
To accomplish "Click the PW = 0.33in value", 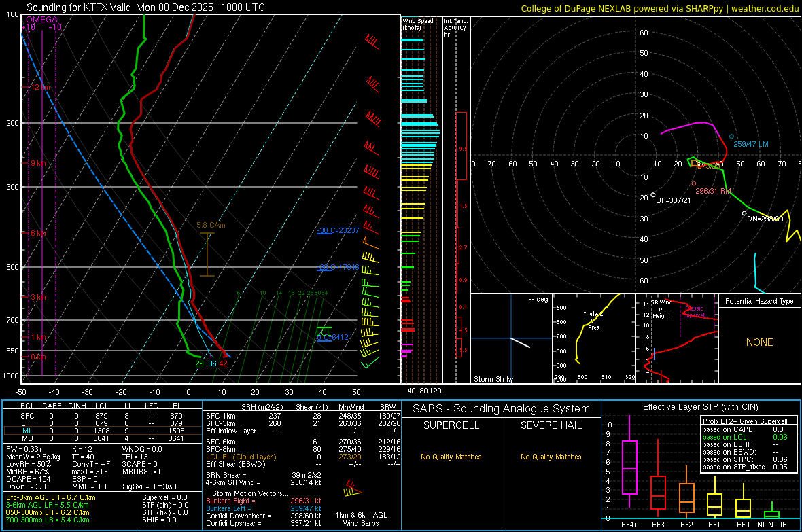I will [27, 449].
